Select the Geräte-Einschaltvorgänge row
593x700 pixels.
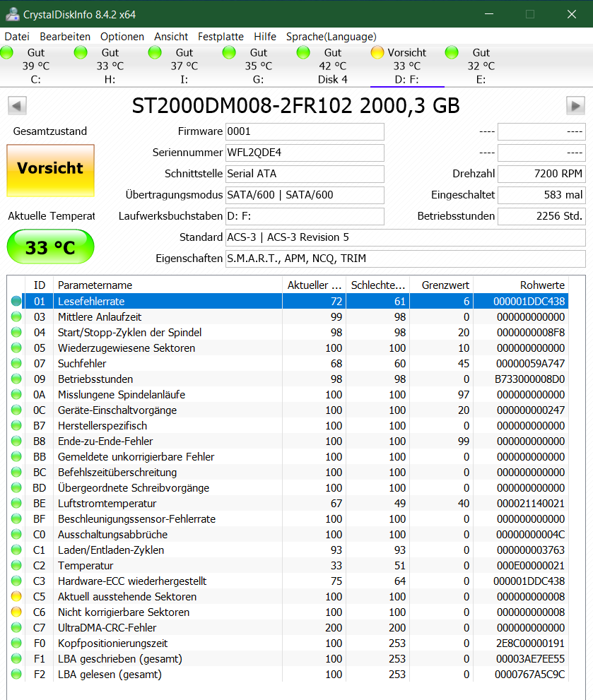point(288,410)
